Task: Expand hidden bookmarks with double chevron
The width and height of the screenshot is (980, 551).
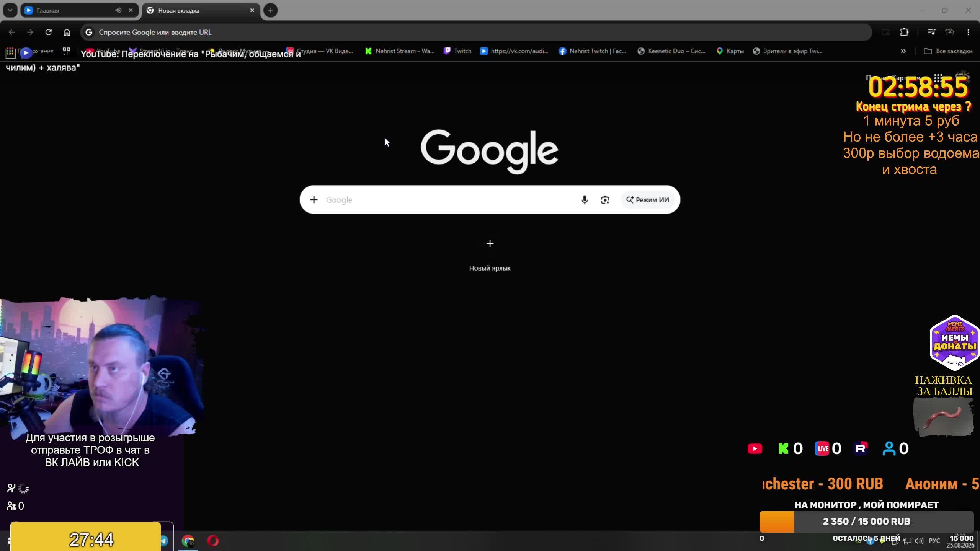Action: (x=903, y=51)
